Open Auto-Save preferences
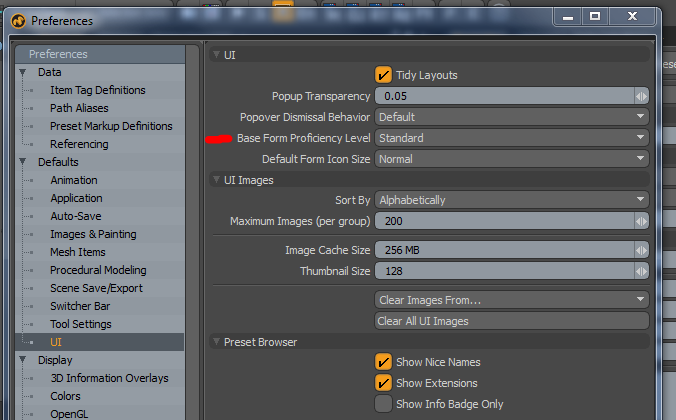The image size is (676, 420). click(x=75, y=216)
